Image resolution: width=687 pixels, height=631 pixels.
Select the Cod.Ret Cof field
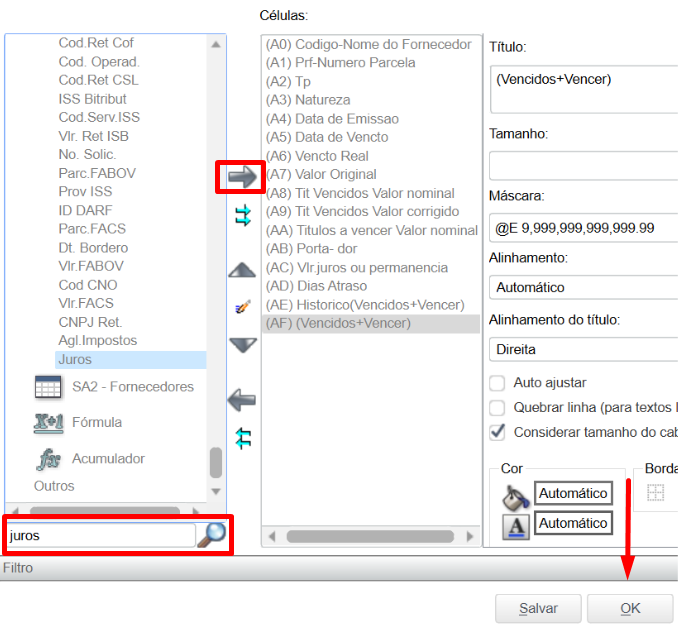click(96, 43)
